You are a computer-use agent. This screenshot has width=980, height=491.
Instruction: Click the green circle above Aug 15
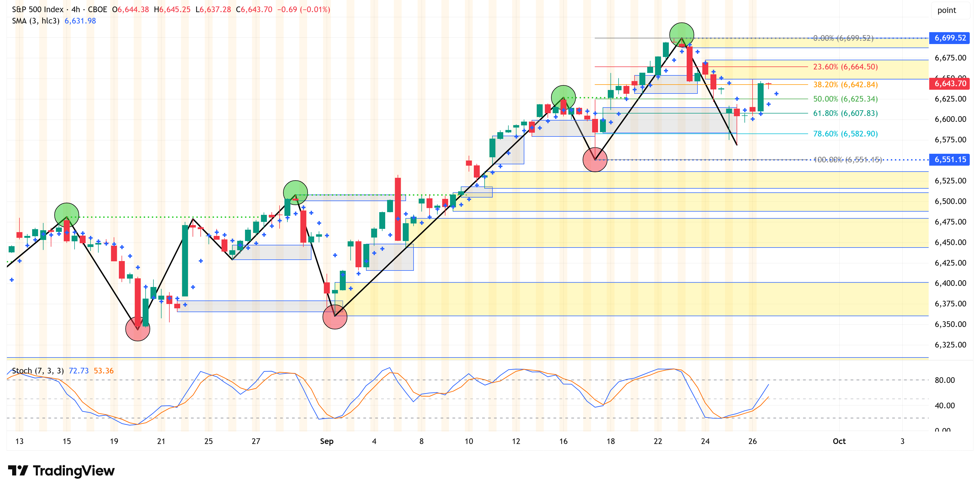(x=66, y=215)
